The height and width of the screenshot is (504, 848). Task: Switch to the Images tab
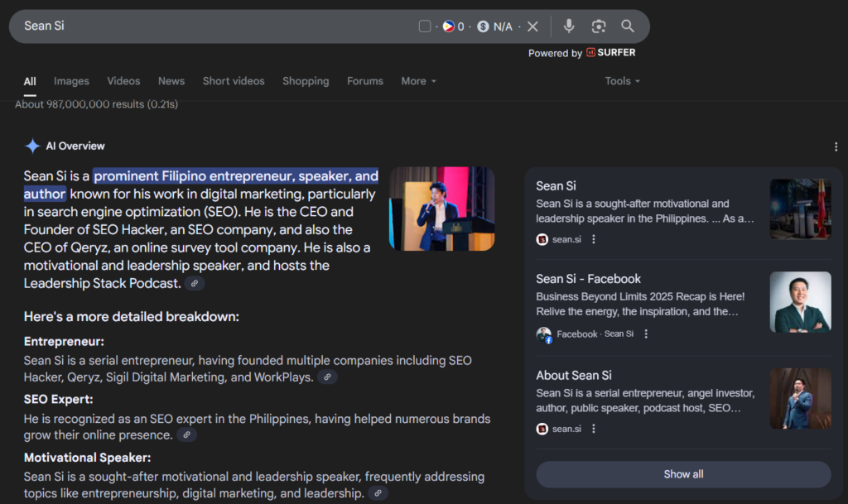[x=71, y=81]
